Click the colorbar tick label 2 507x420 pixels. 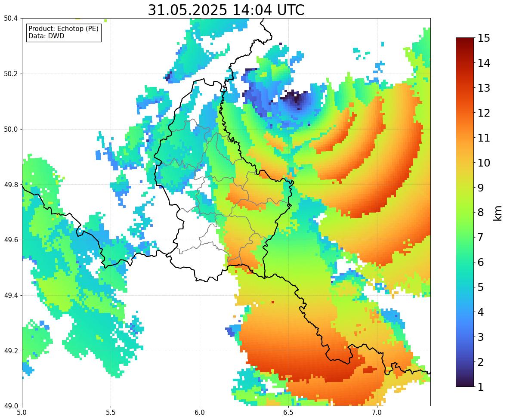click(480, 362)
